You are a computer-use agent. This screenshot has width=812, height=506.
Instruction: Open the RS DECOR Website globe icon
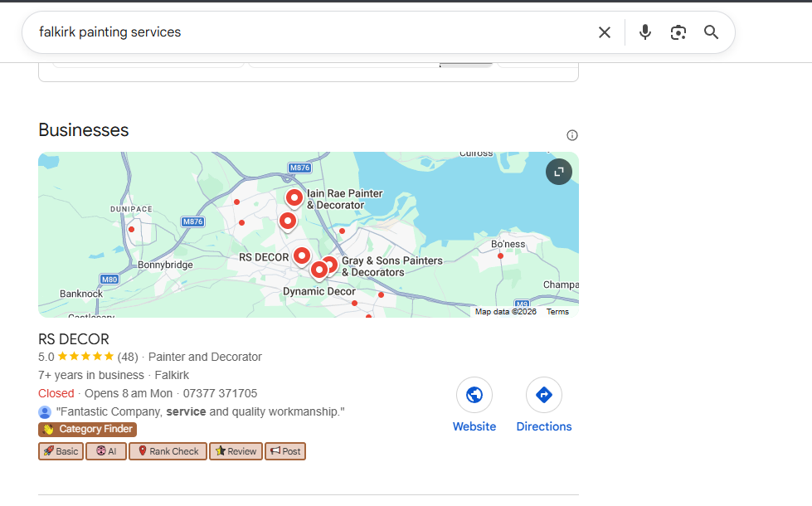(x=474, y=395)
